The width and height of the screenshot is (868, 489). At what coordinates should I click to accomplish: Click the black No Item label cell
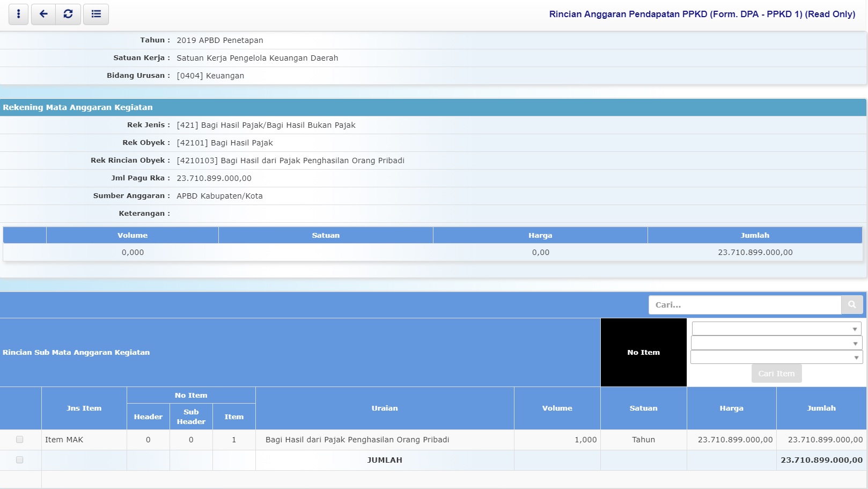click(x=643, y=353)
